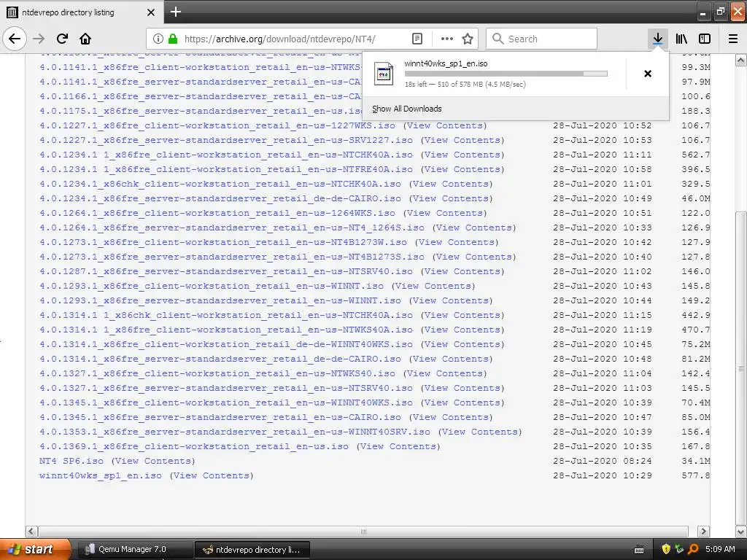Screen dimensions: 747x560
Task: Click Show All Downloads
Action: click(x=407, y=109)
